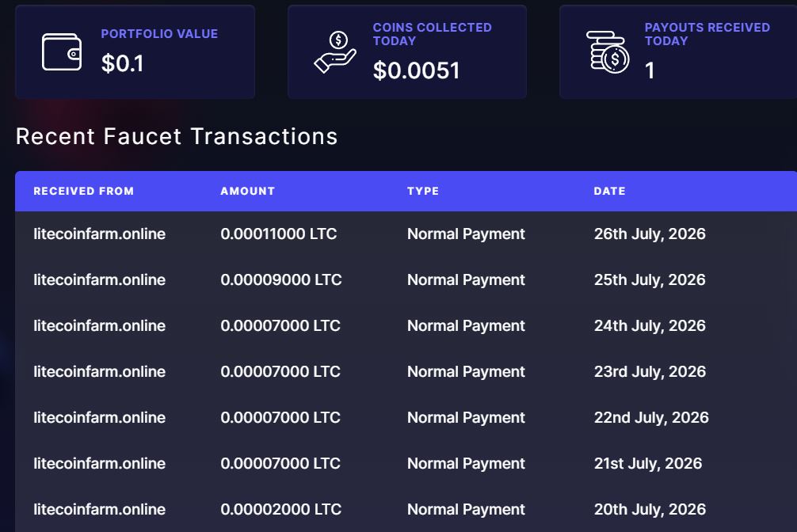The height and width of the screenshot is (532, 797).
Task: Open litecoinfarm.online link dated 20th July
Action: point(100,509)
